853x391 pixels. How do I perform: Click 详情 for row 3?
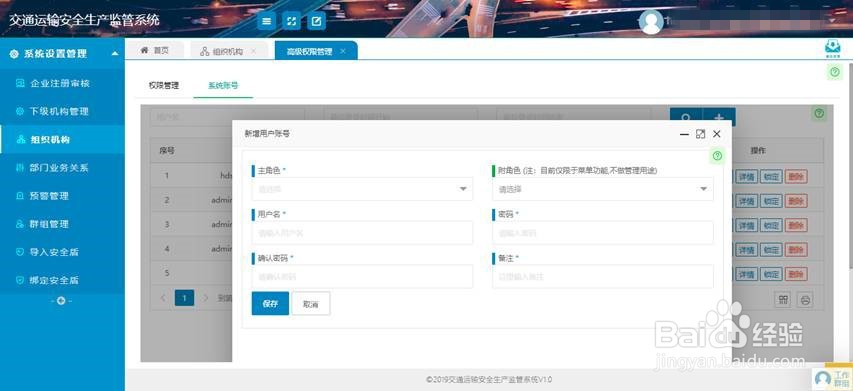coord(746,225)
